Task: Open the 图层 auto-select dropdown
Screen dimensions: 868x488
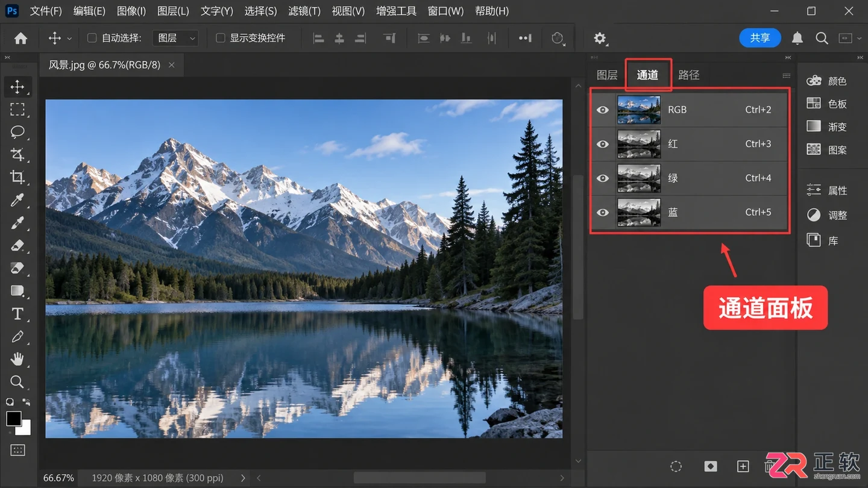Action: tap(175, 38)
